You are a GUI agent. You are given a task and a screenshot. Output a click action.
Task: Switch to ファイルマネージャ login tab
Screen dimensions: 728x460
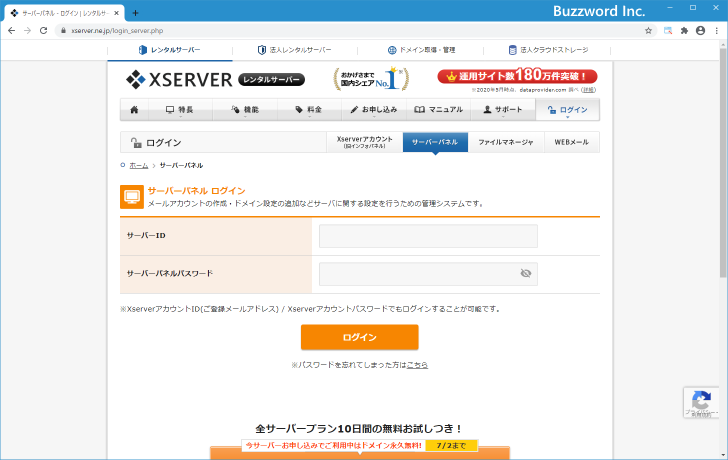click(x=506, y=142)
